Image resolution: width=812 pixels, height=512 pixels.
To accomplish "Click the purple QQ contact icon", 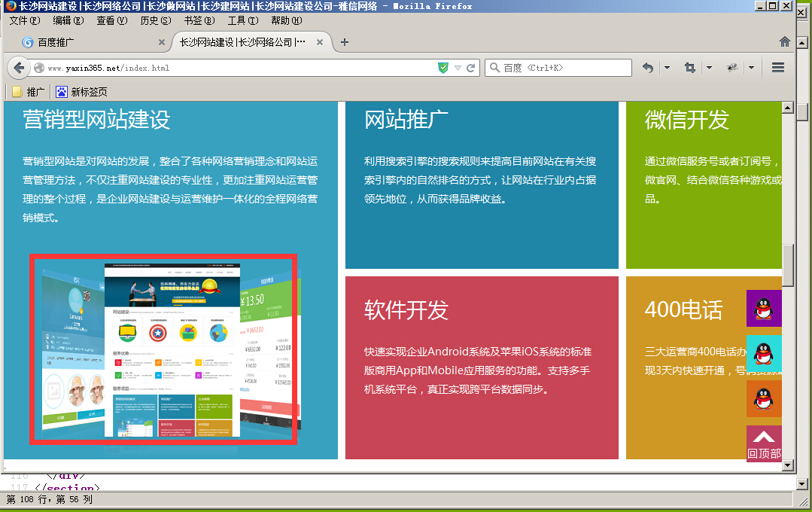I will coord(764,308).
